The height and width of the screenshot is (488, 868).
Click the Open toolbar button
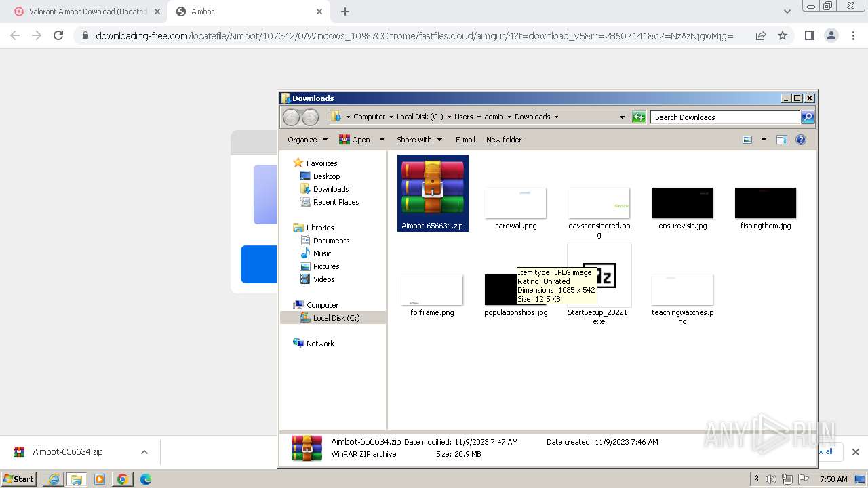tap(355, 140)
